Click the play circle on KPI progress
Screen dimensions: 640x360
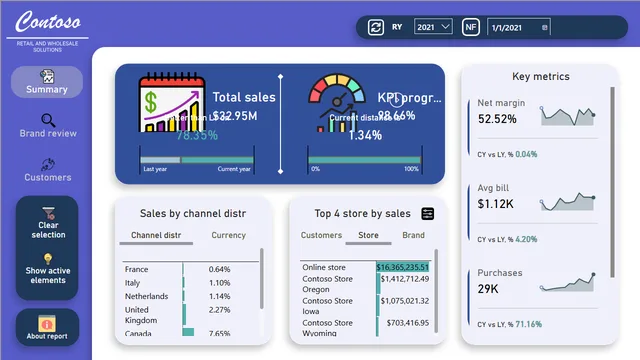click(x=396, y=99)
